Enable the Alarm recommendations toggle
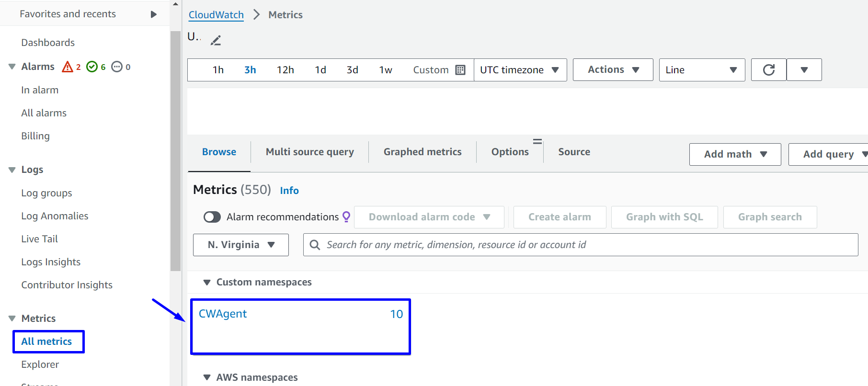This screenshot has width=868, height=386. 212,217
